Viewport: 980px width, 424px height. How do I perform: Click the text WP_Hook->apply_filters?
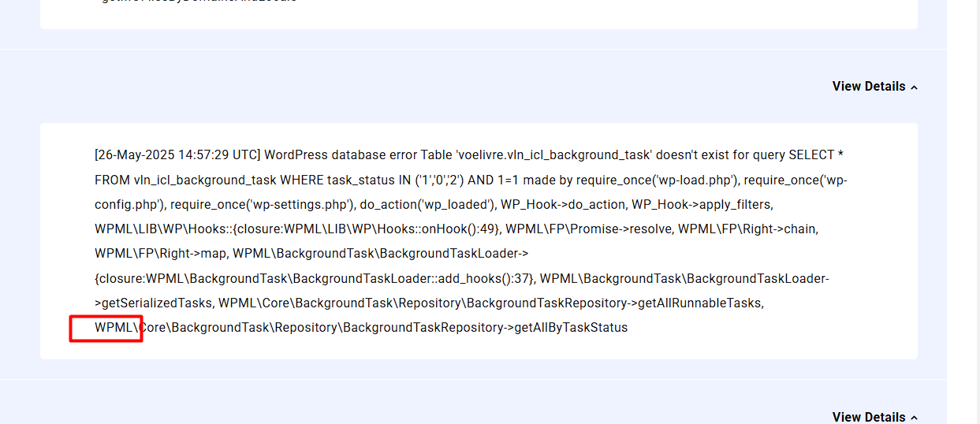pos(702,205)
